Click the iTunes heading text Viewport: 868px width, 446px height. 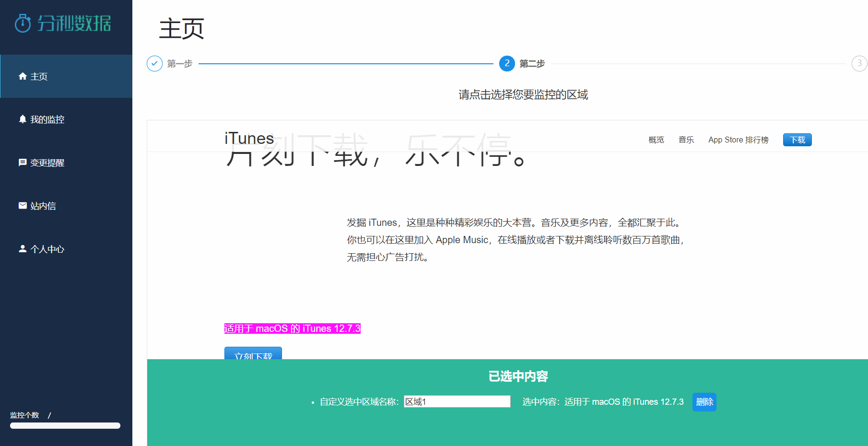tap(249, 138)
